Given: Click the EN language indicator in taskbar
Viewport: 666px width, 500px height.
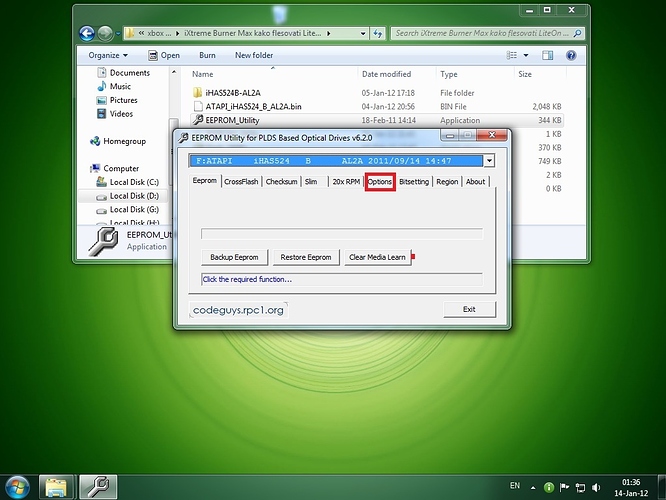Looking at the screenshot, I should click(x=514, y=486).
